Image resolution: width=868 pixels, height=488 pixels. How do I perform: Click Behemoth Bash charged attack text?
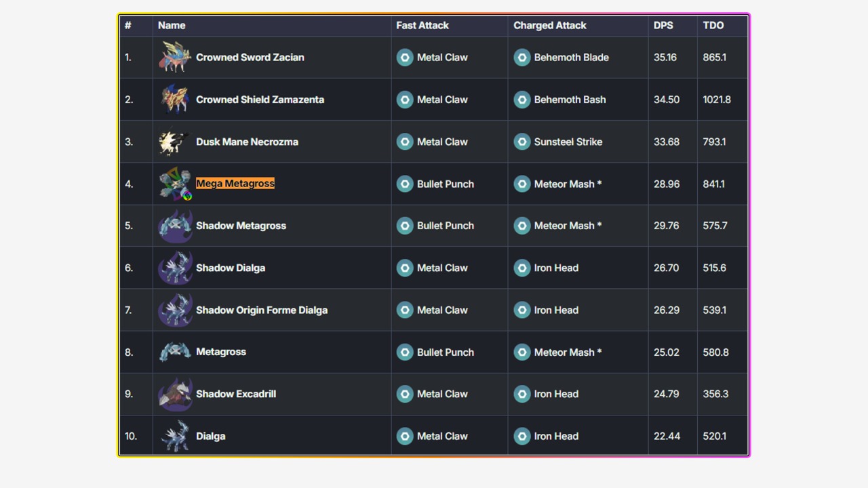pyautogui.click(x=570, y=100)
